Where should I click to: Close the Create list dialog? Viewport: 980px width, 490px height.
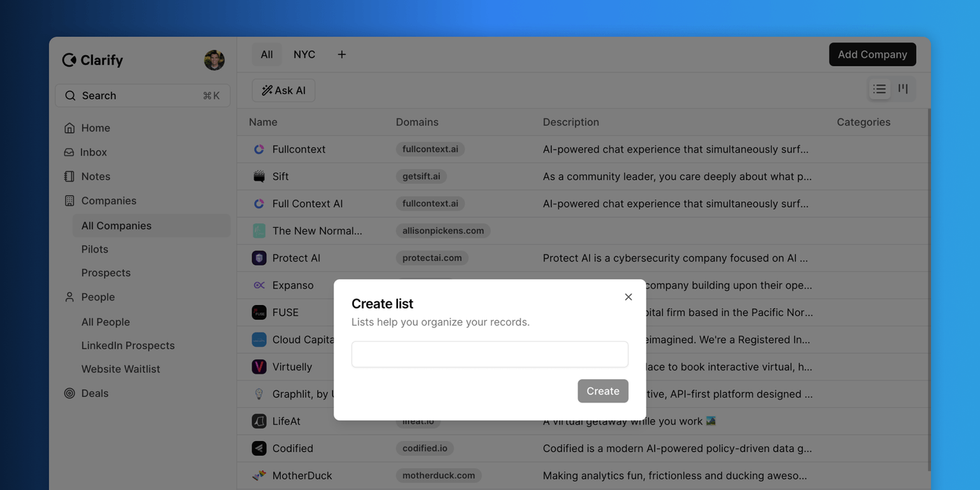(x=628, y=297)
